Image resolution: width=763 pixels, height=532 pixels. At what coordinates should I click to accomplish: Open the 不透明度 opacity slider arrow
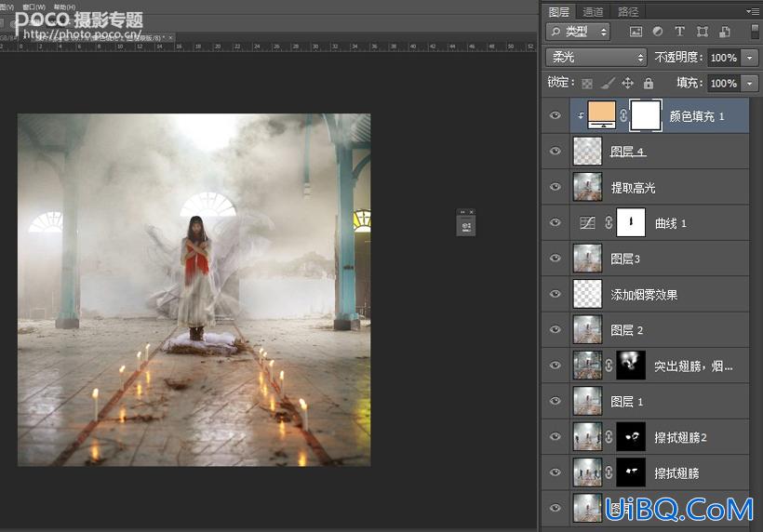(x=750, y=58)
